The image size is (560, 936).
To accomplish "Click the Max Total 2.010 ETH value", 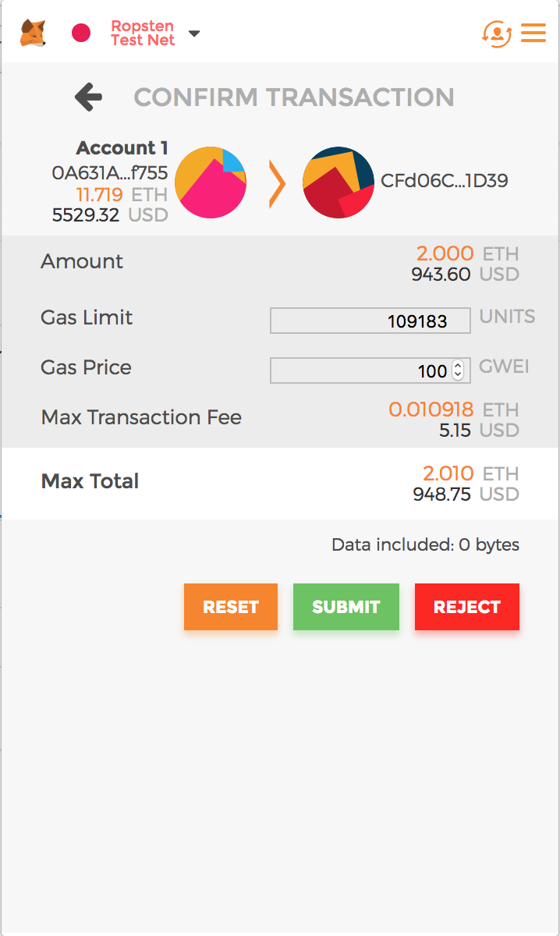I will point(448,473).
